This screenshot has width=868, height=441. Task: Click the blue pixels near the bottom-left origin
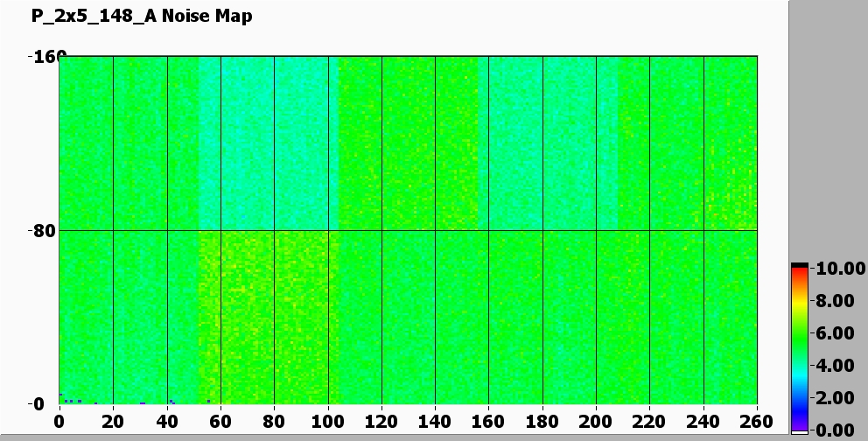(x=68, y=401)
